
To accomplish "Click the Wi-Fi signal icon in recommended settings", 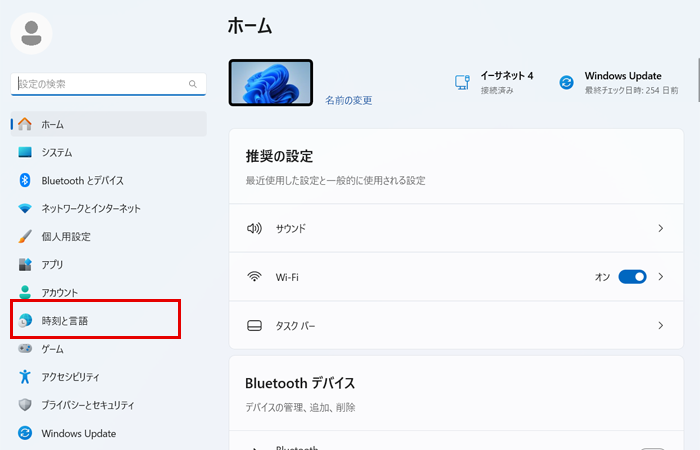I will point(254,277).
